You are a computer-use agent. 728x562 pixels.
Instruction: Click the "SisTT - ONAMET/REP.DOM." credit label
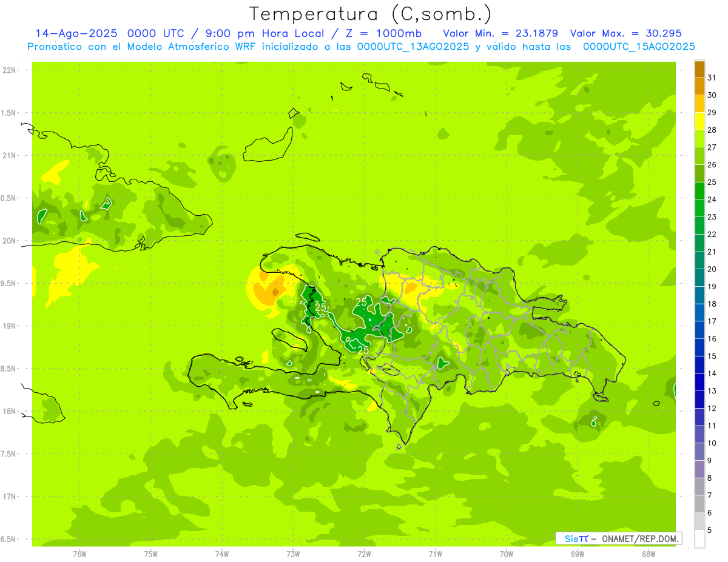pos(618,538)
